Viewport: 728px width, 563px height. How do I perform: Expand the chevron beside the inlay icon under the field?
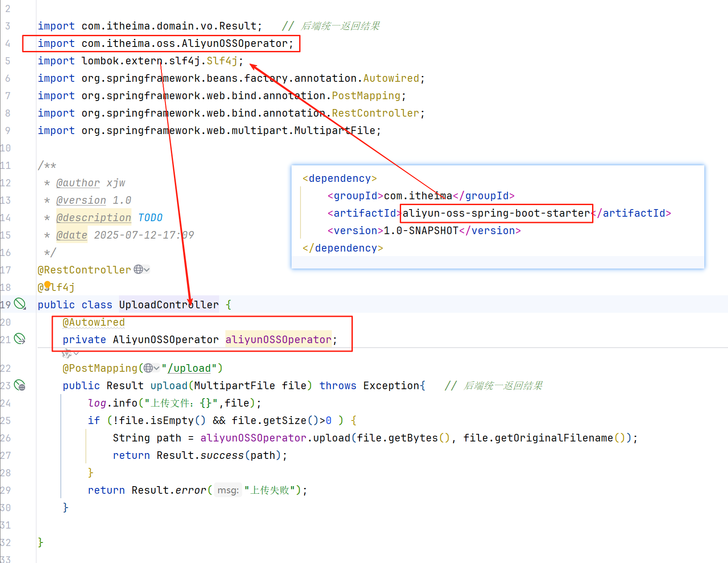coord(76,353)
